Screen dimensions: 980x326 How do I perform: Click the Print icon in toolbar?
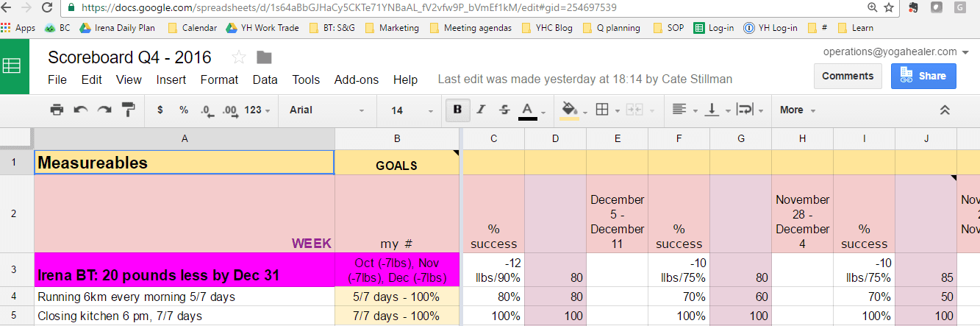tap(57, 110)
